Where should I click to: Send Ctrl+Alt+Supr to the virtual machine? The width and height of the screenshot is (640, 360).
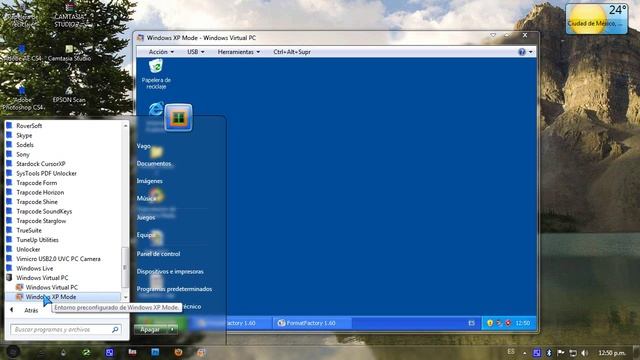click(x=292, y=52)
